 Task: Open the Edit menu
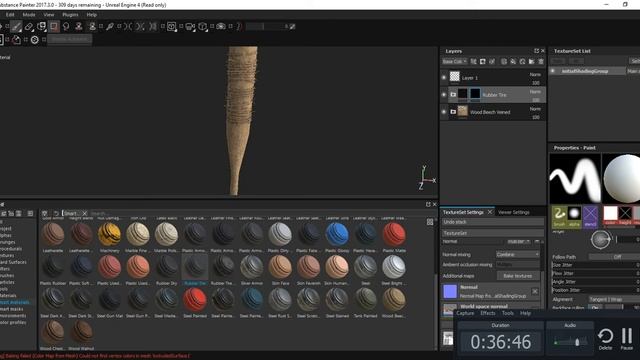point(10,15)
